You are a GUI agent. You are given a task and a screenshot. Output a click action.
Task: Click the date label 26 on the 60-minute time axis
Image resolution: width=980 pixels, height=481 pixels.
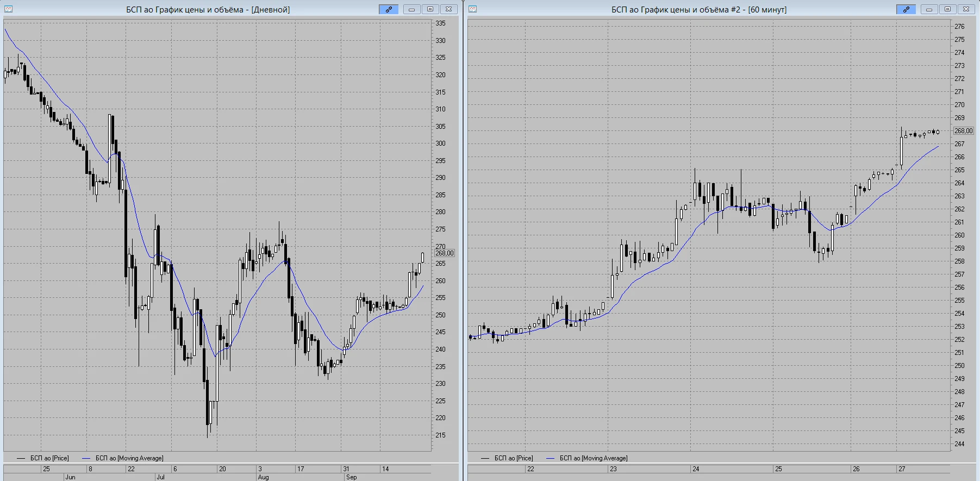(856, 469)
